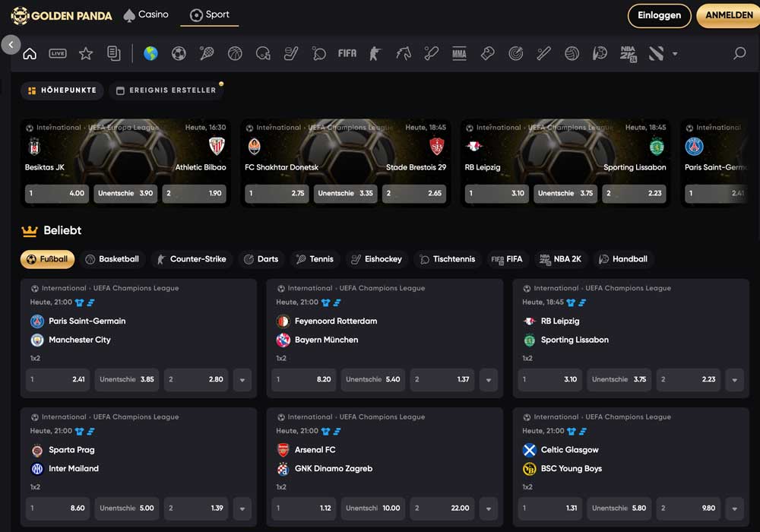Select the FIFA esports icon in toolbar
Screen dimensions: 760x532
(347, 53)
